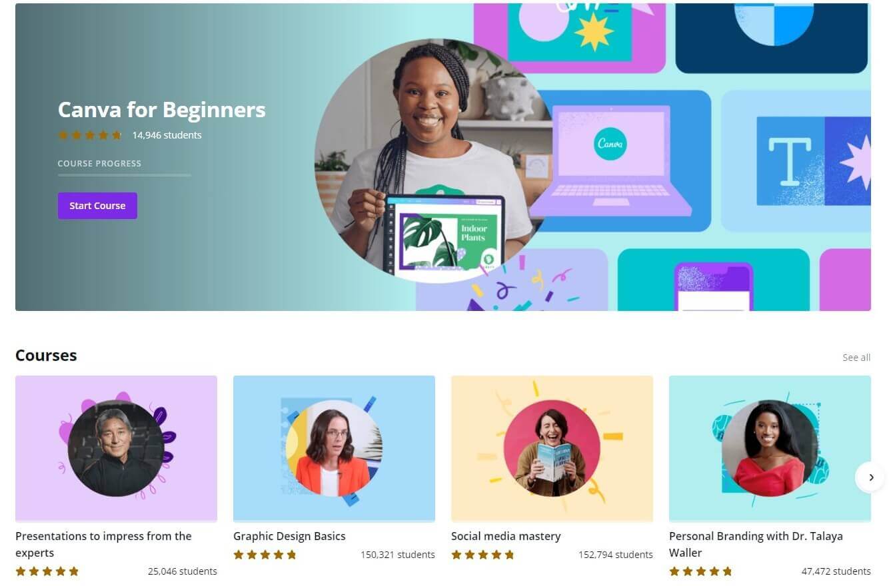Click Presentations to impress from the experts title
The image size is (889, 588).
pyautogui.click(x=103, y=544)
